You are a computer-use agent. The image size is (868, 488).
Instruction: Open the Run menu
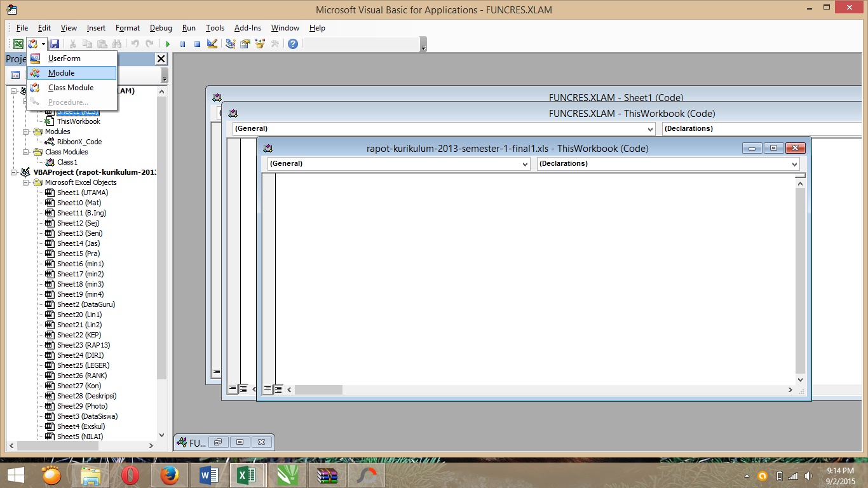pos(189,28)
